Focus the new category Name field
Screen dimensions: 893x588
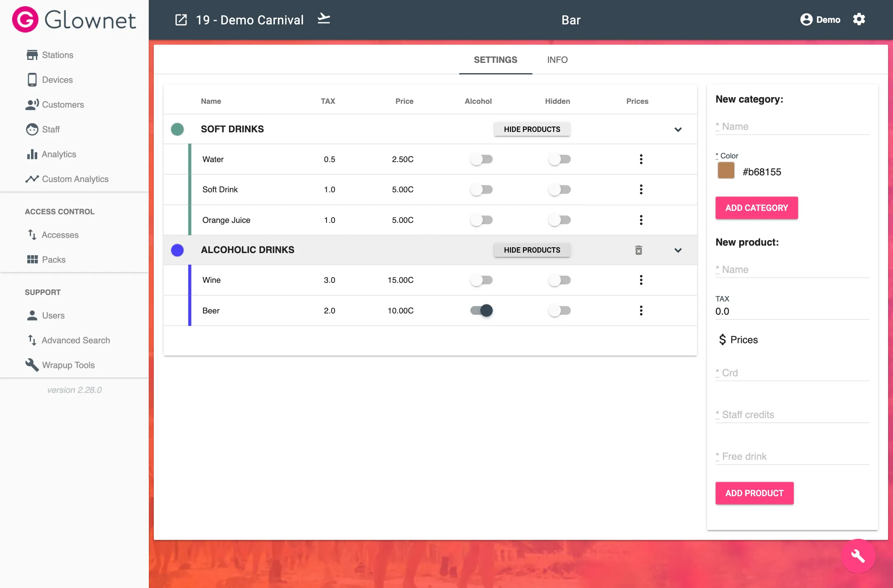(792, 127)
